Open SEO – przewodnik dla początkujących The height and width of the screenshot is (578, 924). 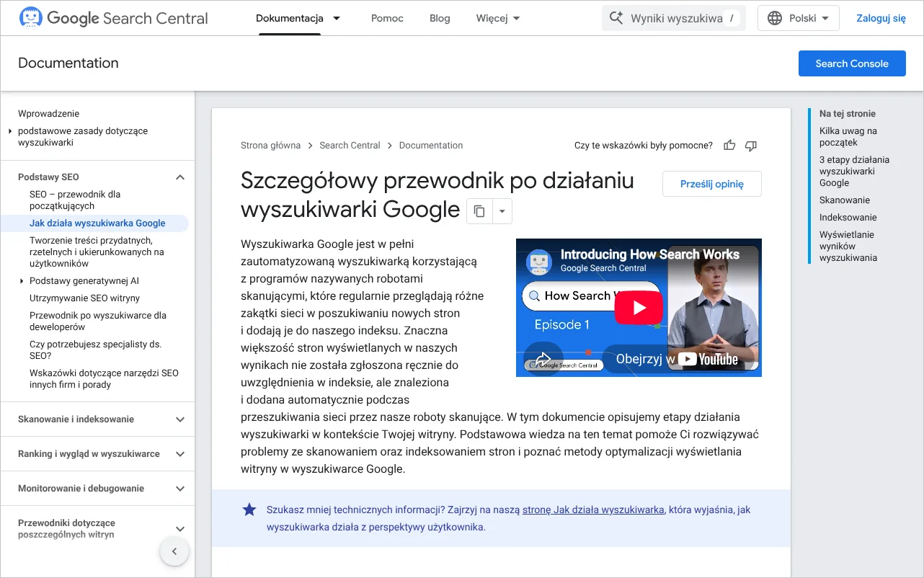(75, 200)
